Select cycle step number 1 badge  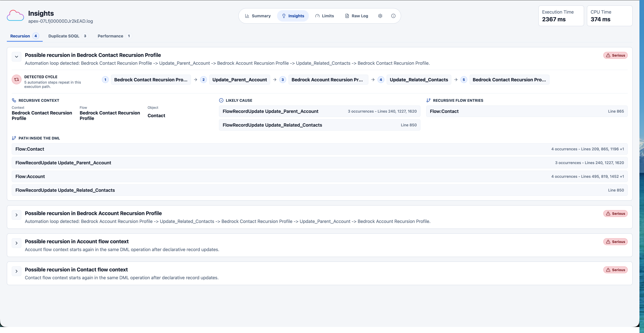105,80
